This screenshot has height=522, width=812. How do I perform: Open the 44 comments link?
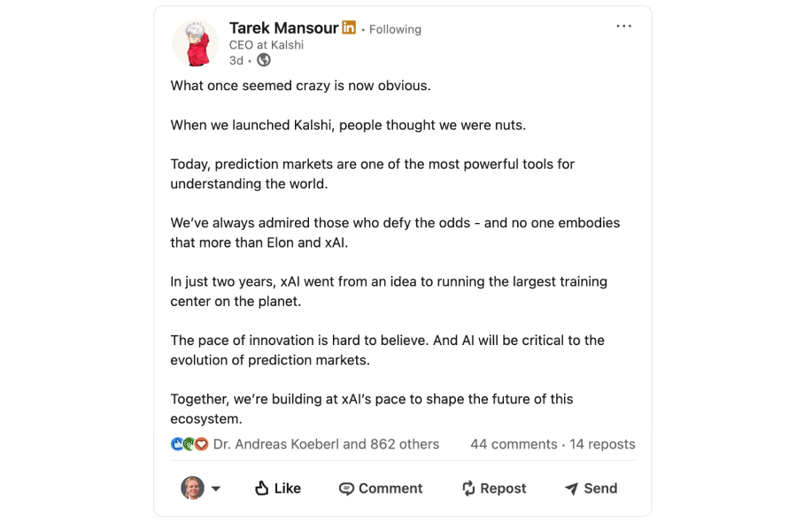[x=514, y=444]
